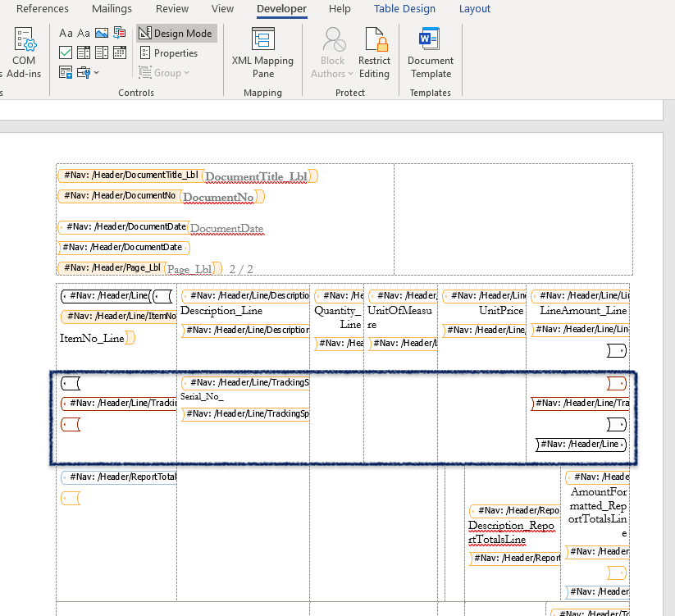The image size is (675, 616).
Task: Open XML Mapping Pane
Action: (x=262, y=53)
